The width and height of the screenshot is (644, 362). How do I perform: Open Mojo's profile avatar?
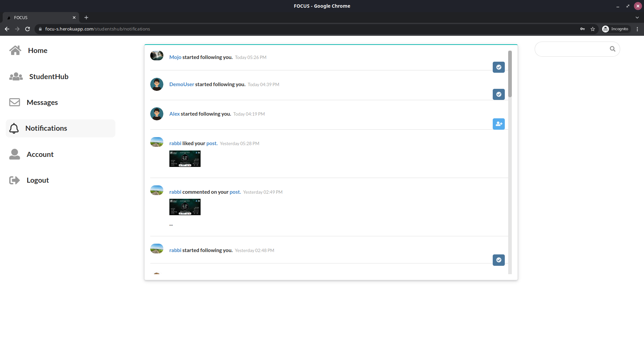(156, 55)
